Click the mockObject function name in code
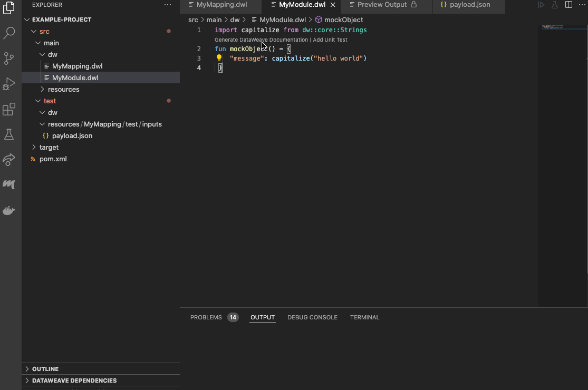 pyautogui.click(x=248, y=49)
